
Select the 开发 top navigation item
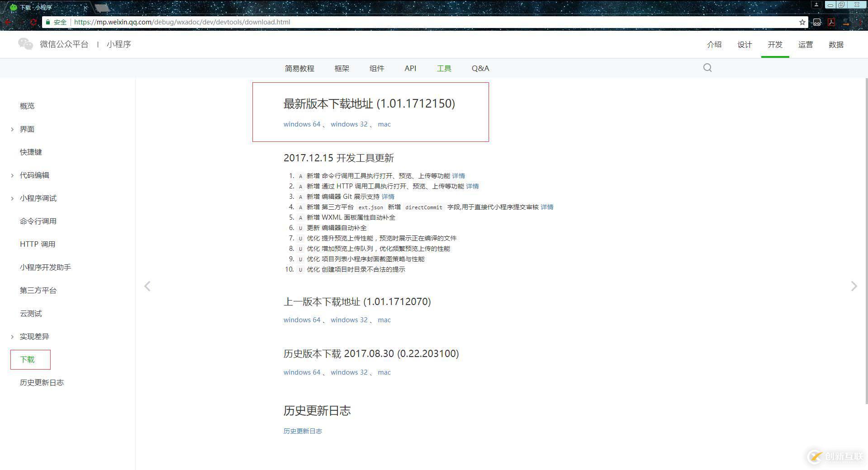(775, 44)
